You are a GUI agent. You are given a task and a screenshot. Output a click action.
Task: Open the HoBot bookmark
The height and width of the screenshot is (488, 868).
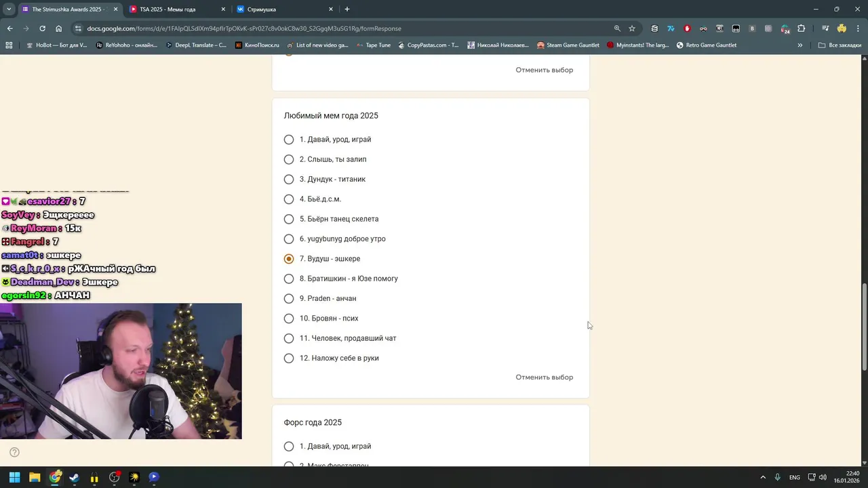coord(56,45)
